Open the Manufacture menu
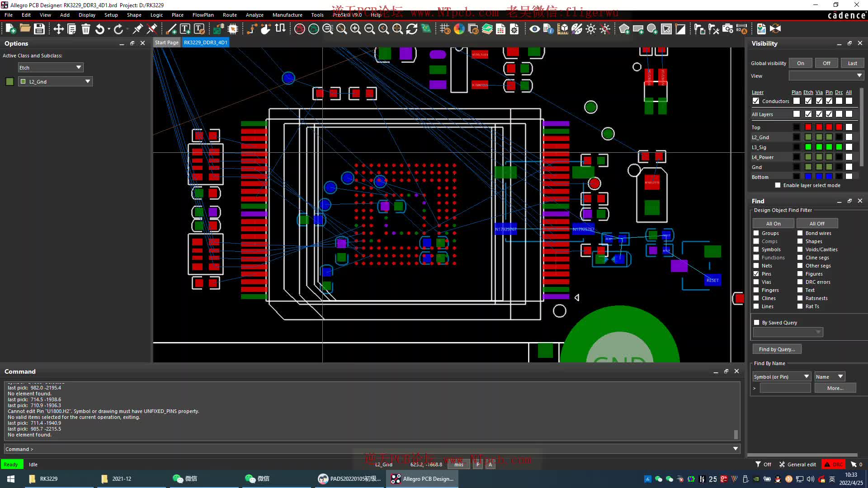This screenshot has width=868, height=488. (x=288, y=15)
